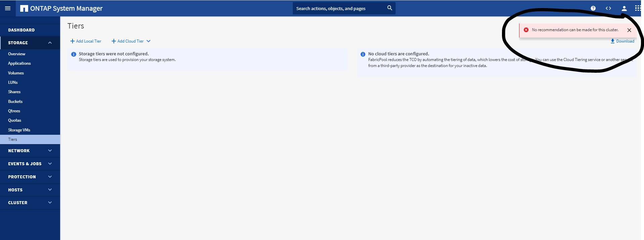This screenshot has width=644, height=240.
Task: Select Storage VMs in sidebar
Action: coord(19,130)
